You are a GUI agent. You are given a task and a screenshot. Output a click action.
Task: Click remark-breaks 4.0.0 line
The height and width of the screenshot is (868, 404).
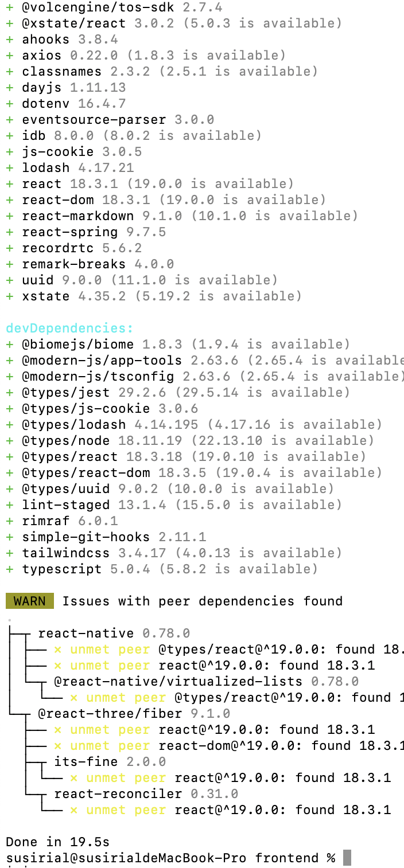coord(90,264)
